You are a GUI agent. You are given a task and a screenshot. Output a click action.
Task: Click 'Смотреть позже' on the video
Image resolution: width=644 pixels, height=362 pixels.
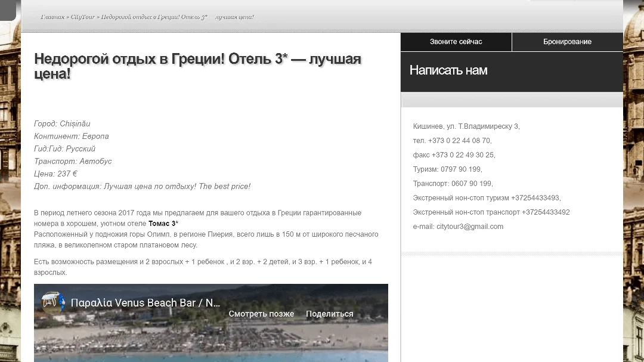(261, 314)
